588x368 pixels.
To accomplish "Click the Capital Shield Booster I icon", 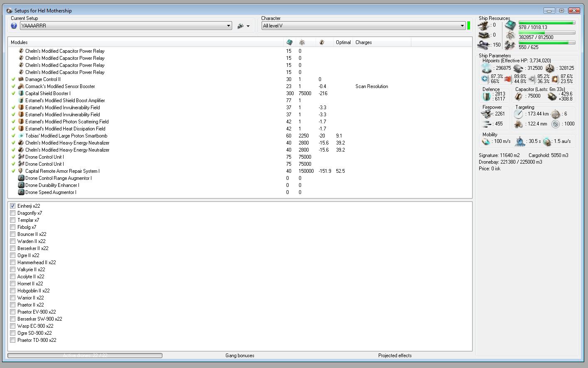I will coord(21,93).
